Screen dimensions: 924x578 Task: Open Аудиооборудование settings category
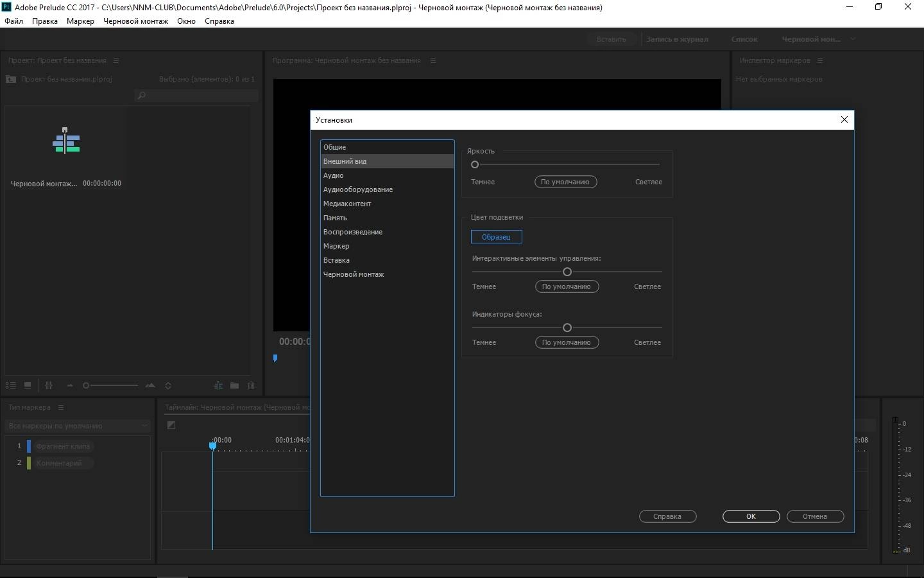coord(387,189)
